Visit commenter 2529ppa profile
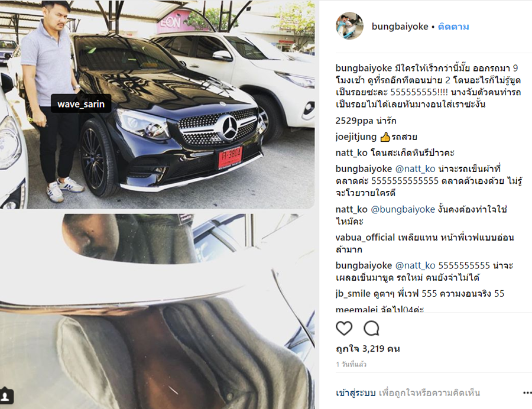Image resolution: width=532 pixels, height=409 pixels. pyautogui.click(x=354, y=121)
